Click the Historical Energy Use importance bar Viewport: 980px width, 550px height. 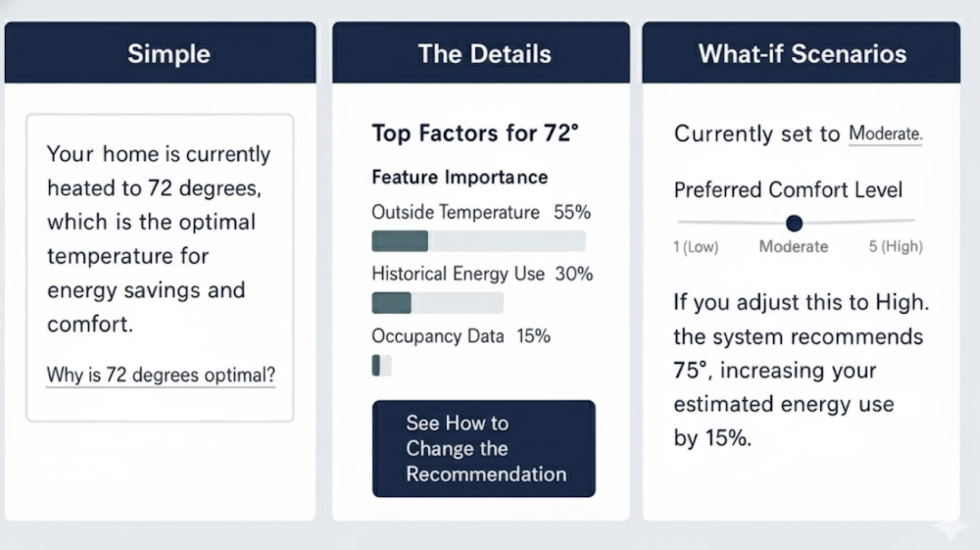click(x=437, y=303)
